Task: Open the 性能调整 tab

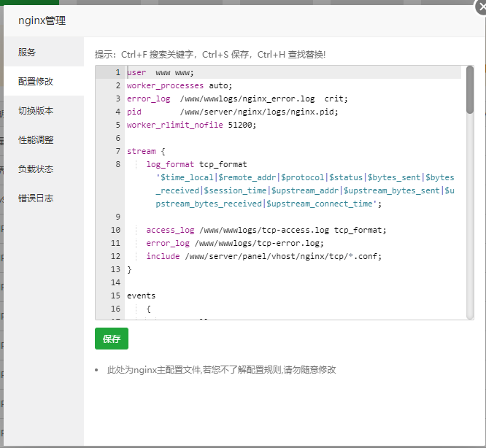Action: pos(44,140)
